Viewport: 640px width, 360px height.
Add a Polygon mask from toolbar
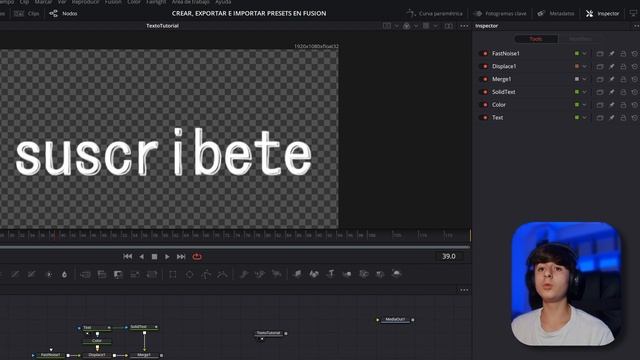(206, 274)
